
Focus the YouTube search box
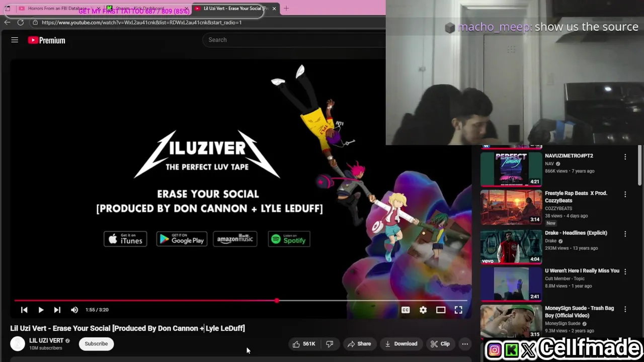click(x=294, y=40)
